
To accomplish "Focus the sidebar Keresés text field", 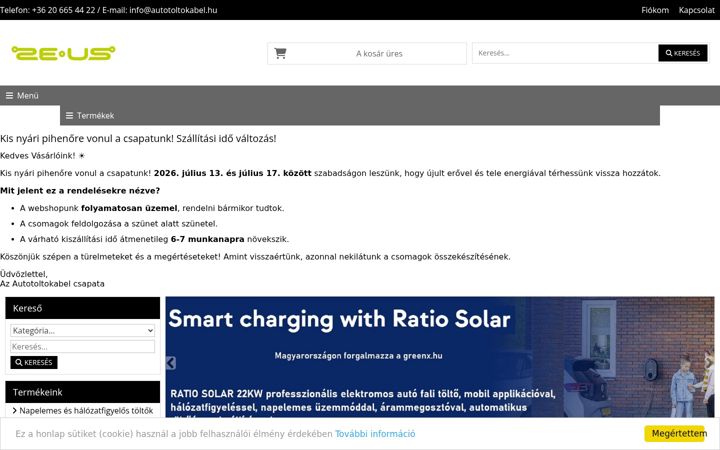I will click(83, 347).
